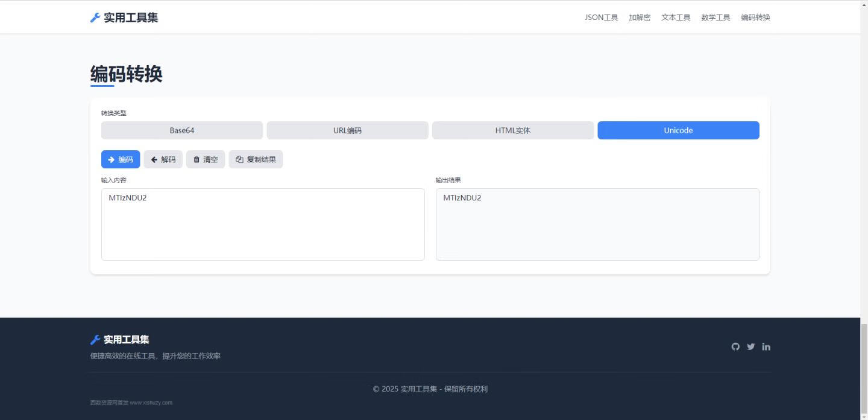Image resolution: width=868 pixels, height=420 pixels.
Task: Click the 解码 decode button
Action: pos(163,159)
